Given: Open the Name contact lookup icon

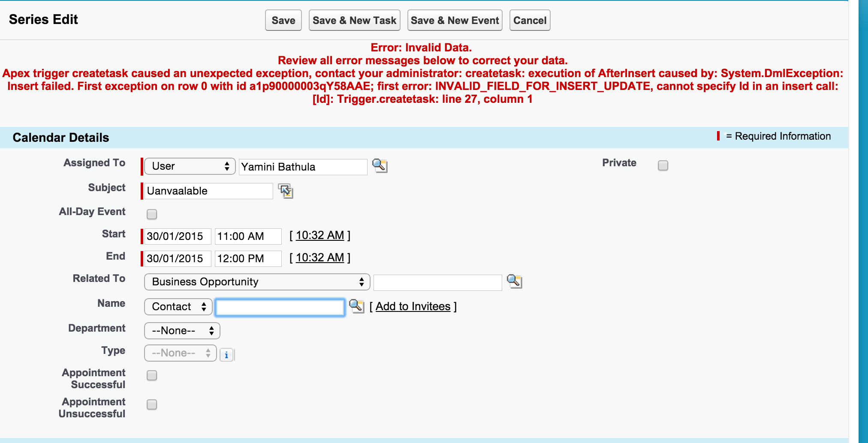Looking at the screenshot, I should click(356, 306).
